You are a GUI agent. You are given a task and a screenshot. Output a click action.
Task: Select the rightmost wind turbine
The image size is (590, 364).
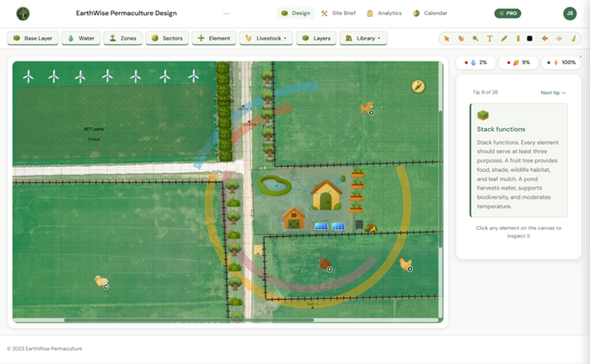[x=193, y=76]
